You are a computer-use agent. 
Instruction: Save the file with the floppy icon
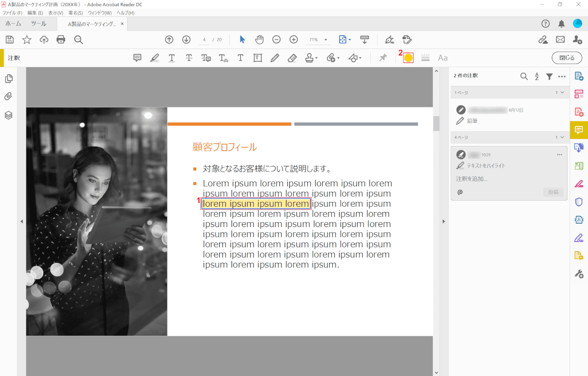tap(9, 39)
